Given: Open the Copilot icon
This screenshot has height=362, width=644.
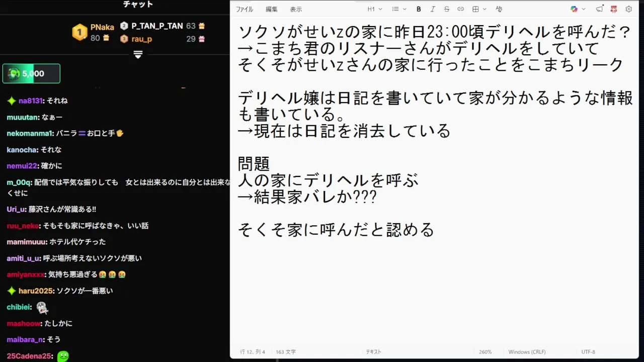Looking at the screenshot, I should coord(574,9).
